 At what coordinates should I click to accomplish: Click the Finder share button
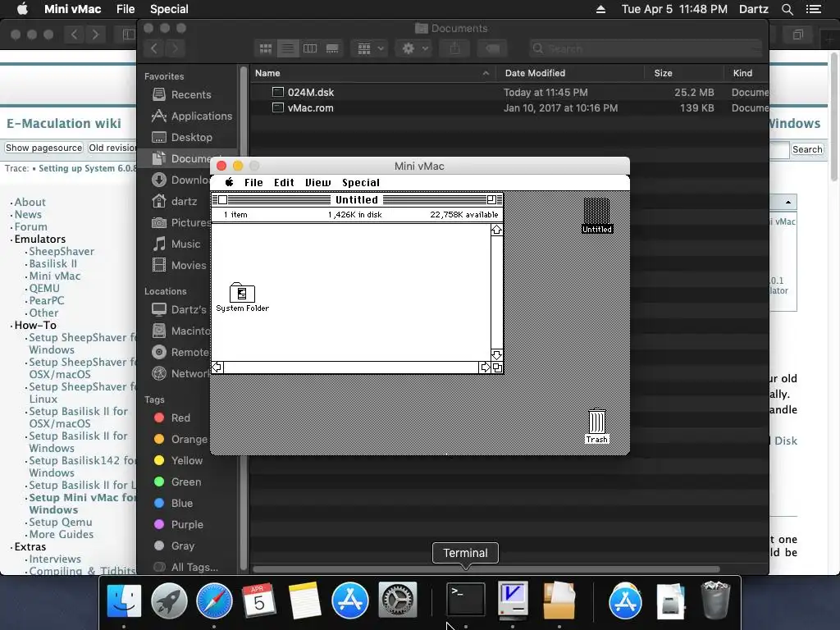pos(454,48)
